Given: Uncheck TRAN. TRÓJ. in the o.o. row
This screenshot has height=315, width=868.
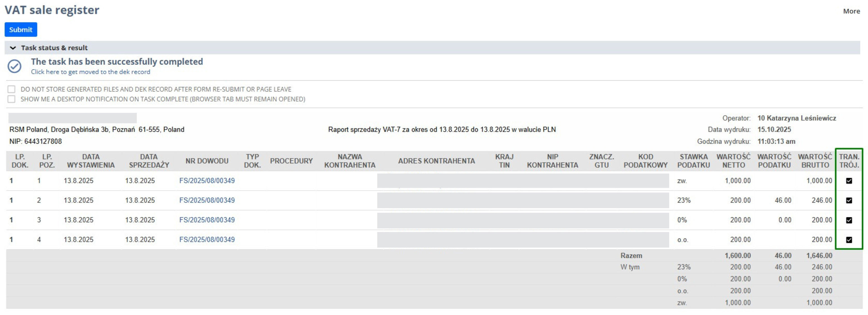Looking at the screenshot, I should point(849,239).
